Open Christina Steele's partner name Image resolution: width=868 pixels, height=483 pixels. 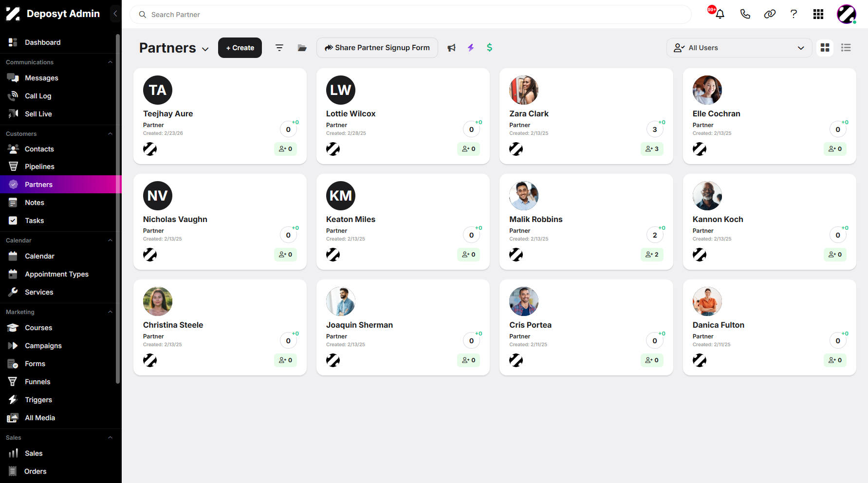tap(173, 325)
